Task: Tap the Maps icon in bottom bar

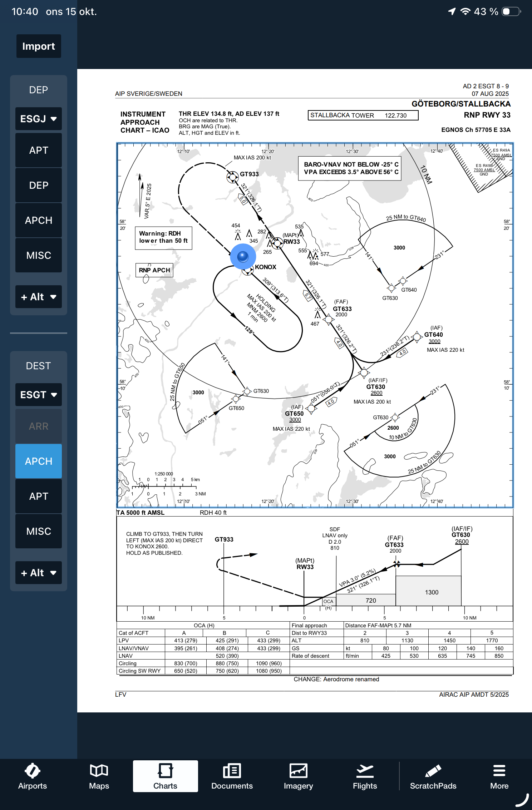Action: point(99,776)
